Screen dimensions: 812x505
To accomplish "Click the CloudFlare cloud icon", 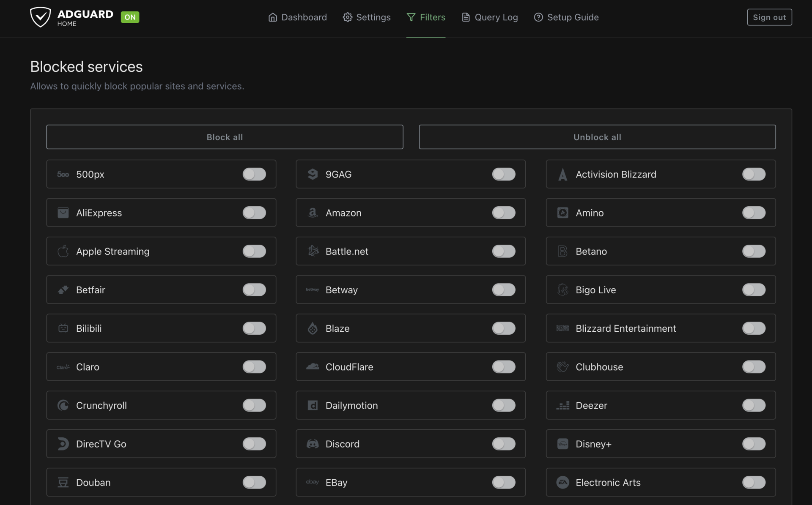I will (313, 367).
